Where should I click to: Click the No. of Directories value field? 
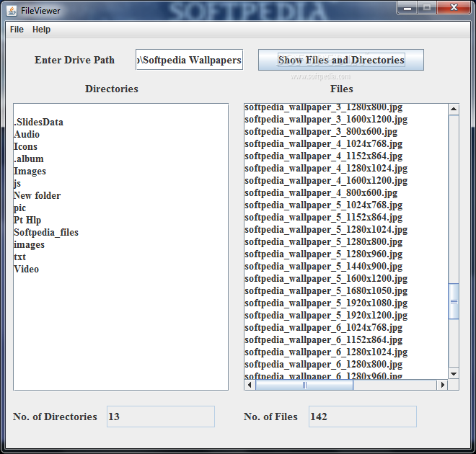click(161, 417)
